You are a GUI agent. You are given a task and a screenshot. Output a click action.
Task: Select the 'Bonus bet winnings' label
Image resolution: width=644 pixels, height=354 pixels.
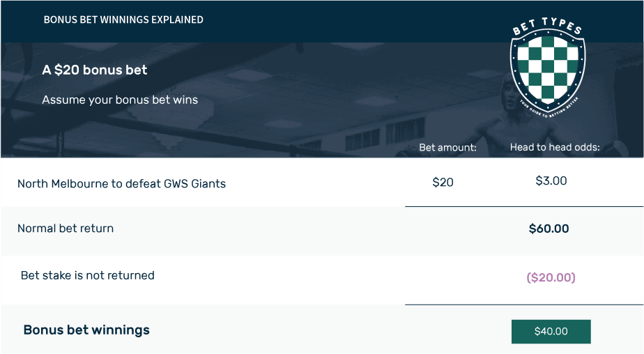coord(86,330)
